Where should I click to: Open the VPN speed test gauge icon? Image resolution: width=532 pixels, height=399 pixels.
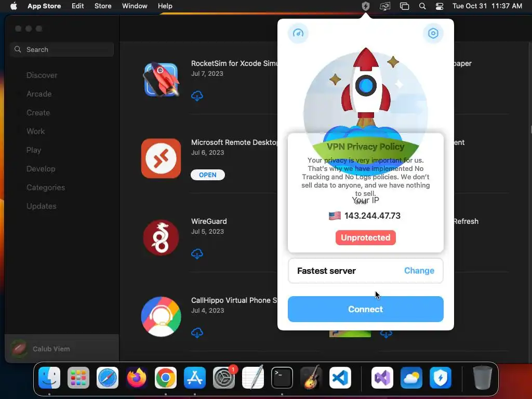[x=298, y=33]
